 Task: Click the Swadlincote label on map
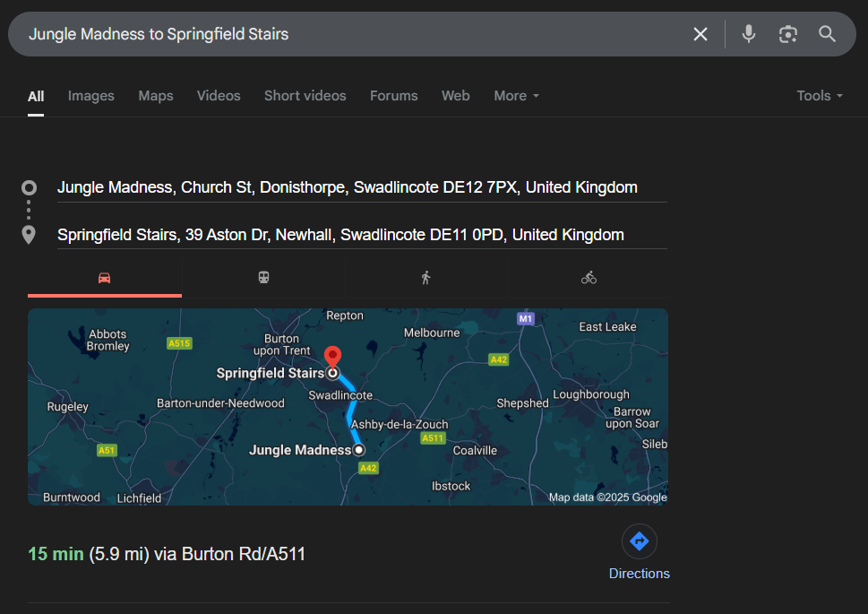340,395
